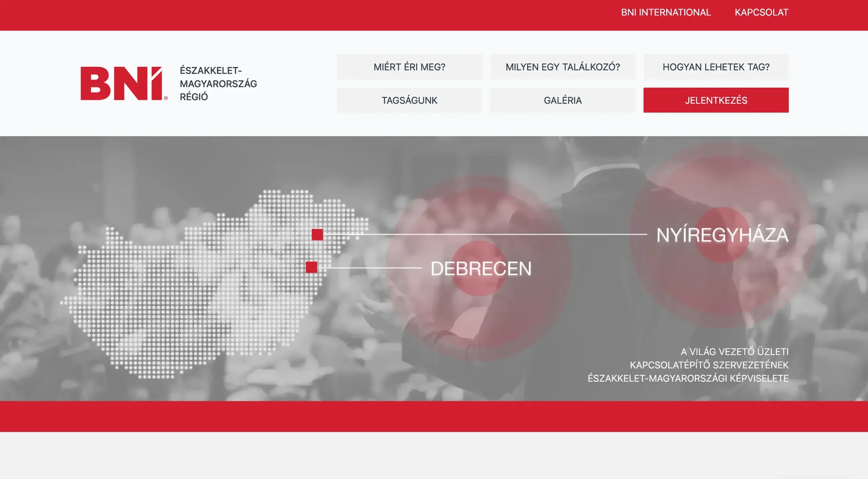Open HOGYAN LEHETEK TAG? page
868x479 pixels.
(716, 67)
